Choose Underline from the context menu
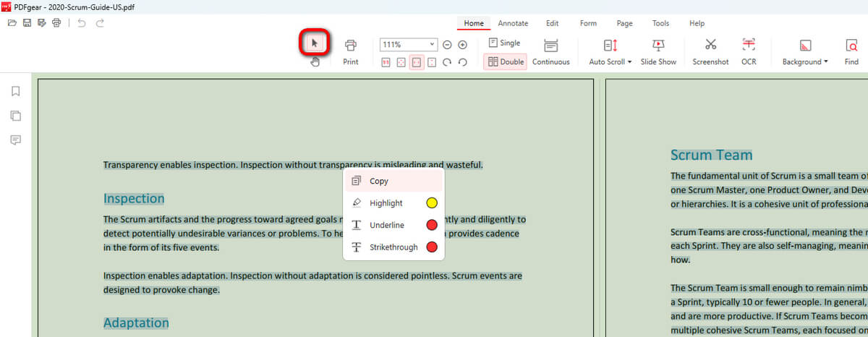 tap(393, 225)
